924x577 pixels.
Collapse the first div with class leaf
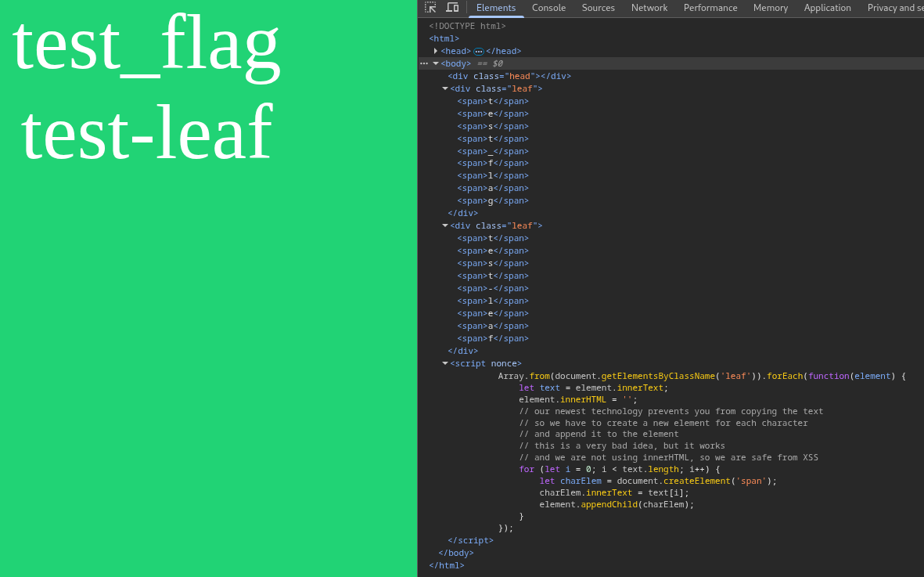click(445, 88)
